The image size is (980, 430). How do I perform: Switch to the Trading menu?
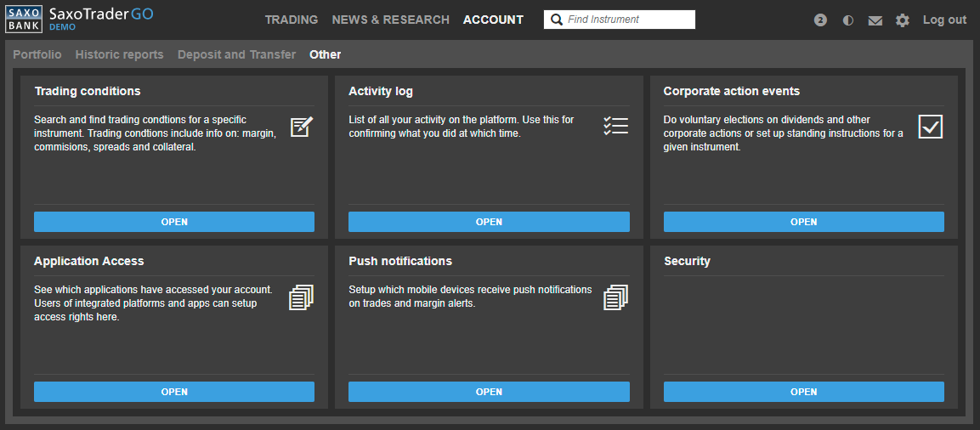pos(291,20)
